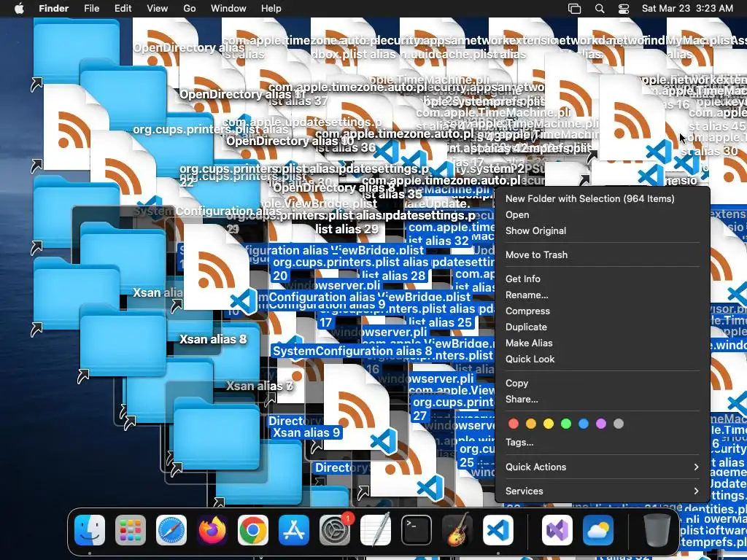The height and width of the screenshot is (560, 747).
Task: Open the View menu
Action: (x=158, y=9)
